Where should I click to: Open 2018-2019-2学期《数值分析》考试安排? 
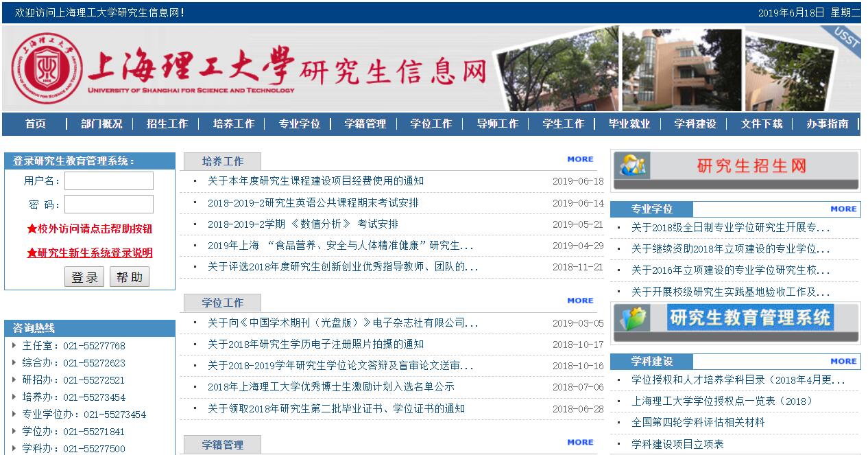[303, 224]
